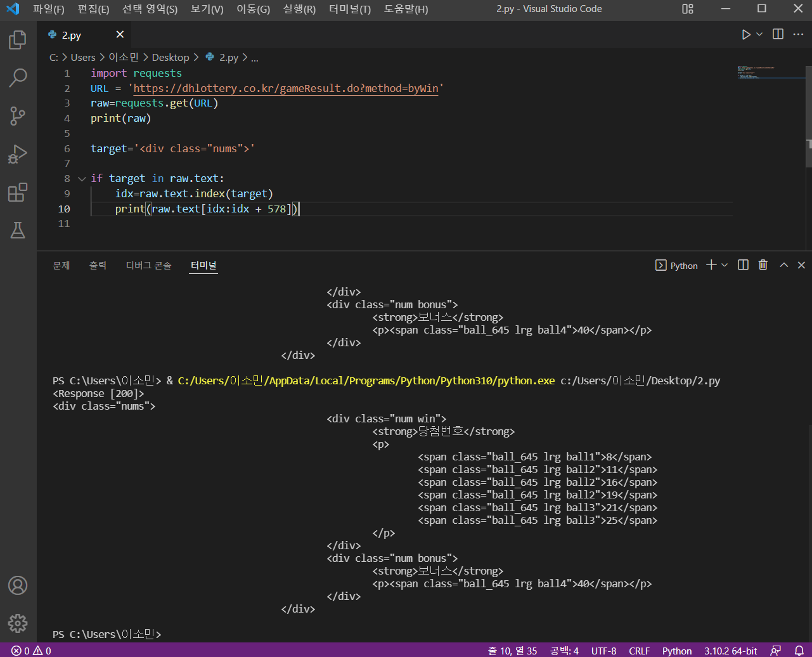Open the Search view in activity bar
Viewport: 812px width, 657px height.
click(x=18, y=78)
